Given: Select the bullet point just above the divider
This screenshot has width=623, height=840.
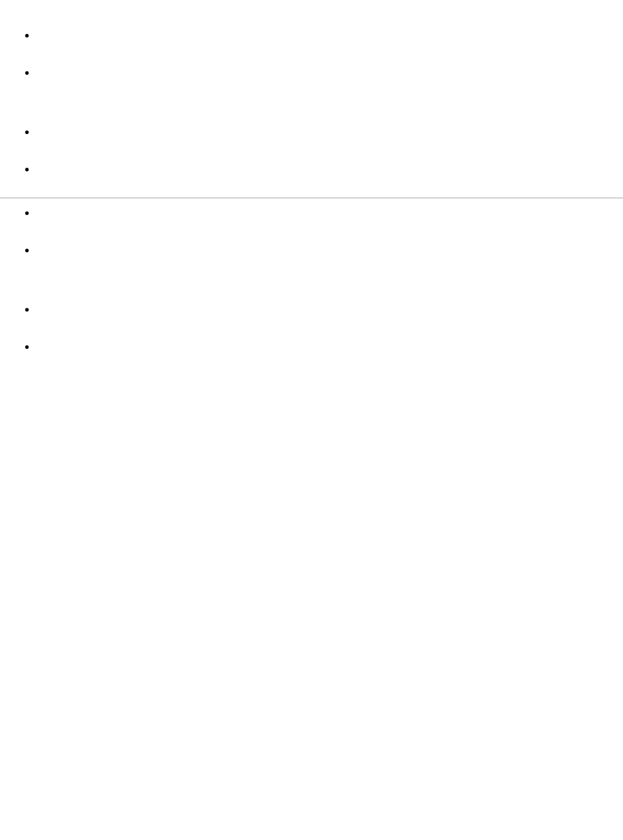Looking at the screenshot, I should click(27, 170).
